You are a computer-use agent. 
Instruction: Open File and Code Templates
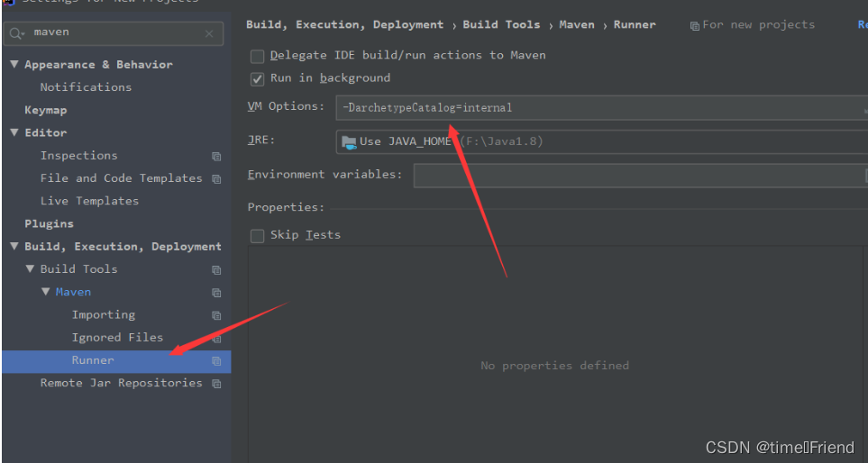coord(122,178)
